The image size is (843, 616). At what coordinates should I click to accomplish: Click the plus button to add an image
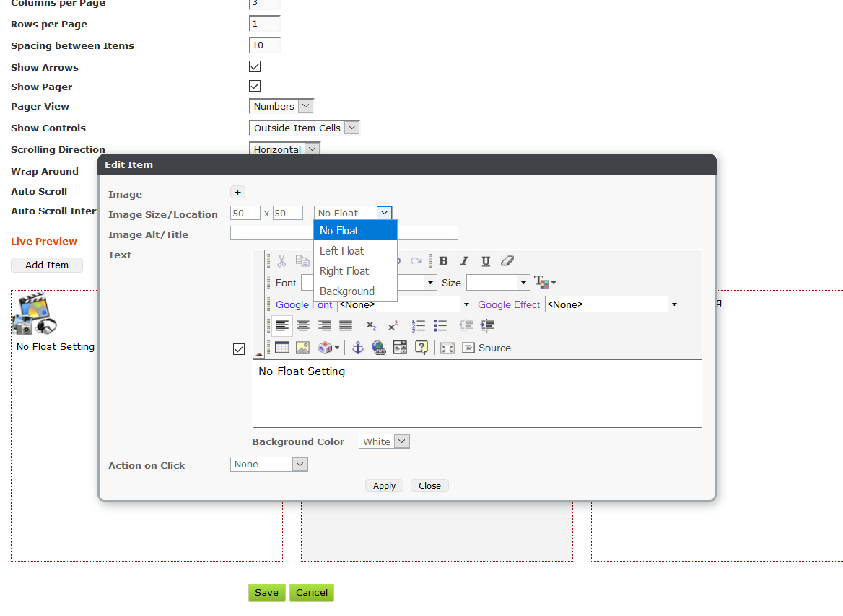pyautogui.click(x=237, y=192)
